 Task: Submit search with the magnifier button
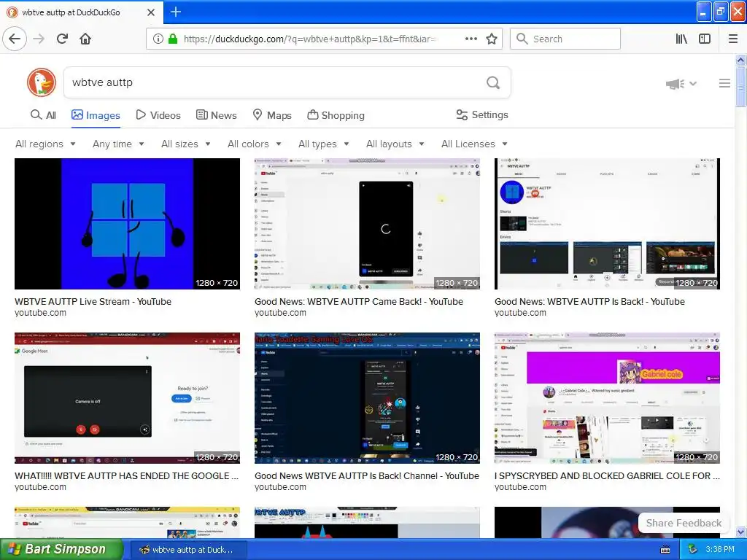click(493, 82)
